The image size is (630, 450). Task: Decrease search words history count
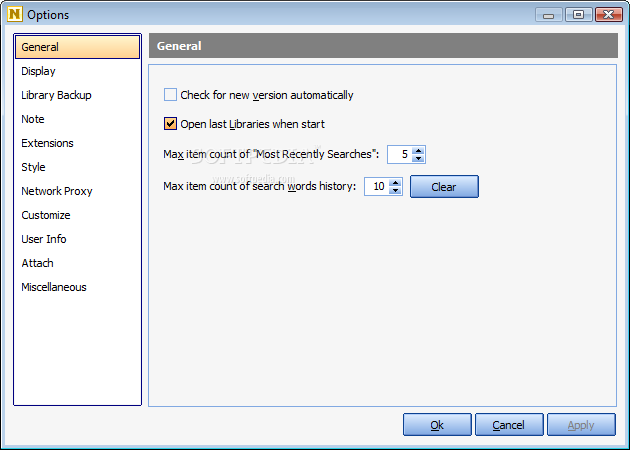pos(396,191)
